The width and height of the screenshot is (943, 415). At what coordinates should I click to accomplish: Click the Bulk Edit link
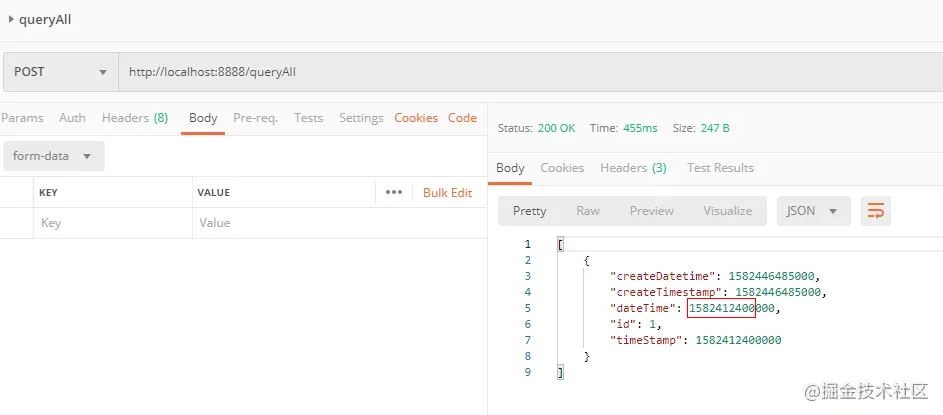[x=447, y=192]
